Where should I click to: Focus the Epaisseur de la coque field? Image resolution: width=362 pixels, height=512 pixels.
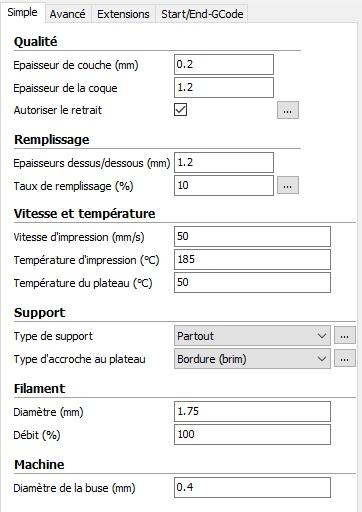(224, 88)
